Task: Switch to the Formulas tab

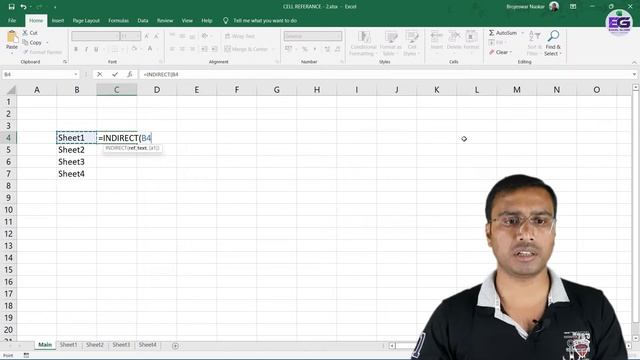Action: [x=118, y=20]
